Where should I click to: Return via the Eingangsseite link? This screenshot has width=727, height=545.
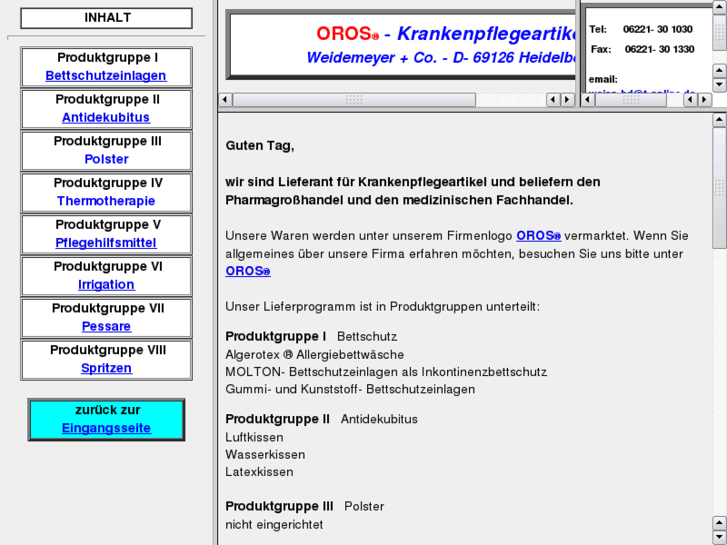106,428
